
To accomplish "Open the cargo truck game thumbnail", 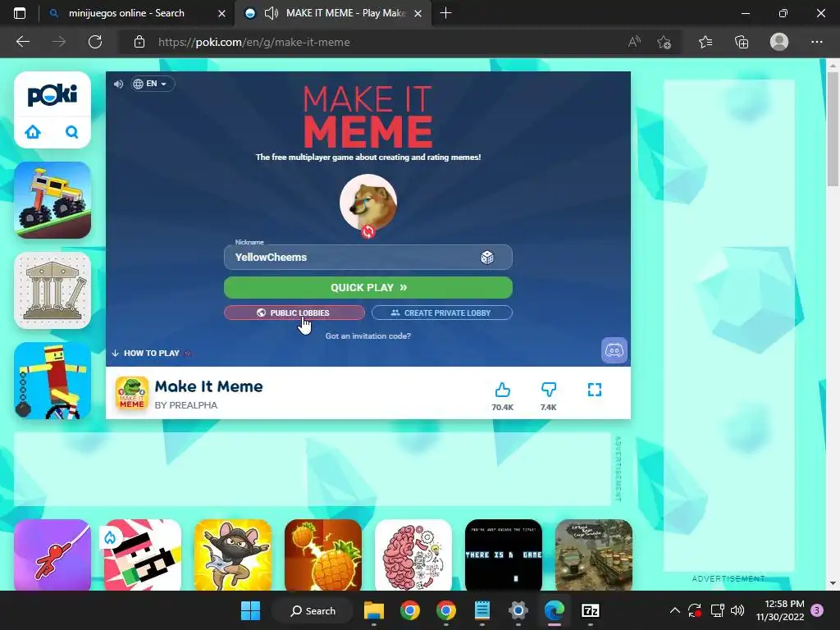I will click(x=594, y=555).
